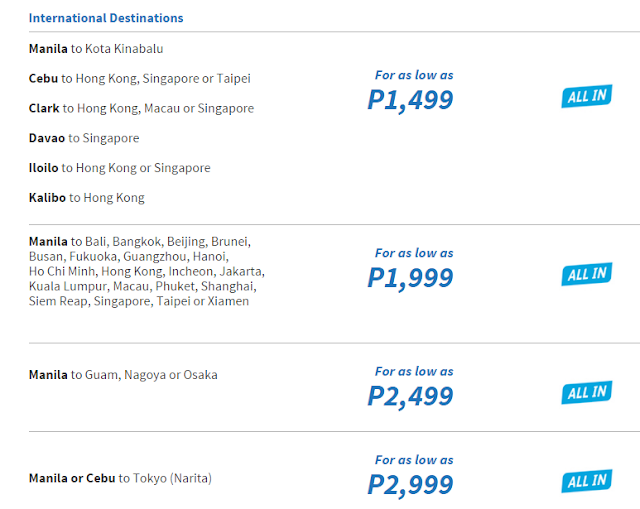Click the ALL IN badge beside P1,499

(x=587, y=96)
